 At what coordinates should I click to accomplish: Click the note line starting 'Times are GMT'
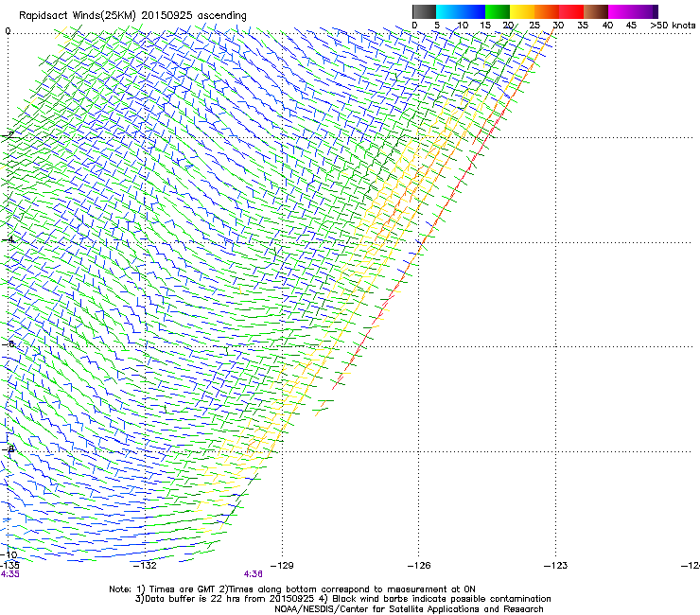point(292,589)
